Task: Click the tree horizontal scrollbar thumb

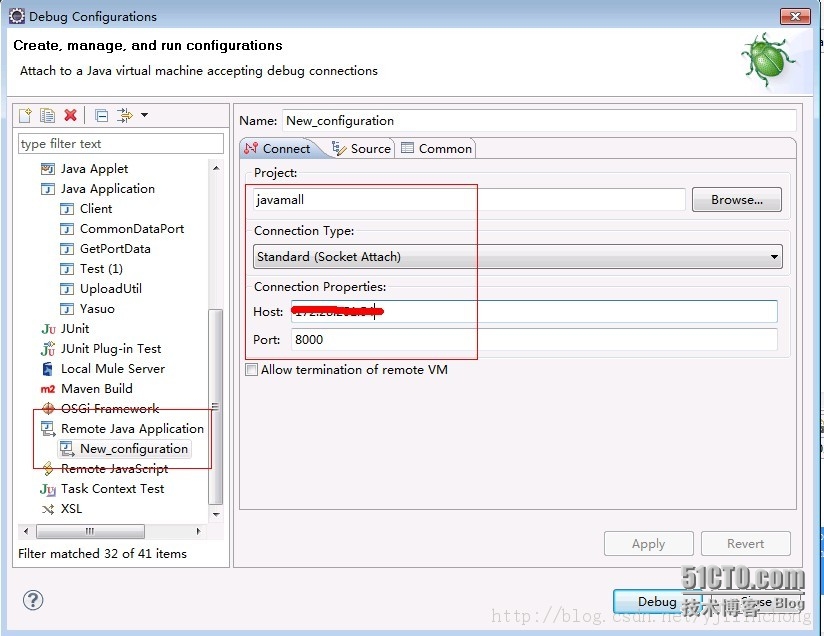Action: 90,531
